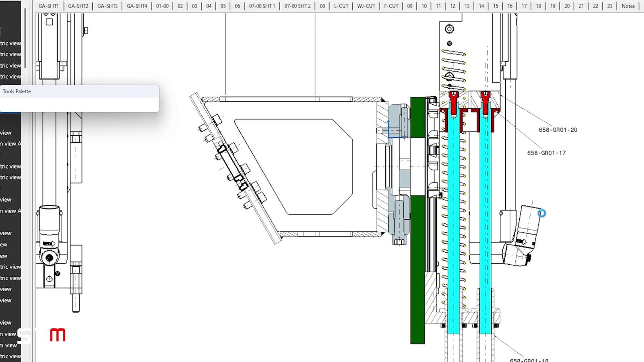Select the GA-SHT3 sheet tab

click(x=108, y=6)
